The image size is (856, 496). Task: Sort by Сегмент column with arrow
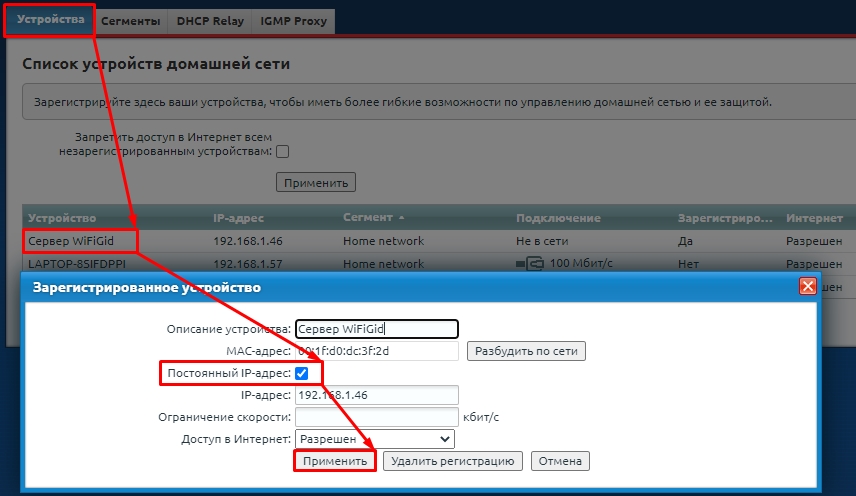point(373,217)
